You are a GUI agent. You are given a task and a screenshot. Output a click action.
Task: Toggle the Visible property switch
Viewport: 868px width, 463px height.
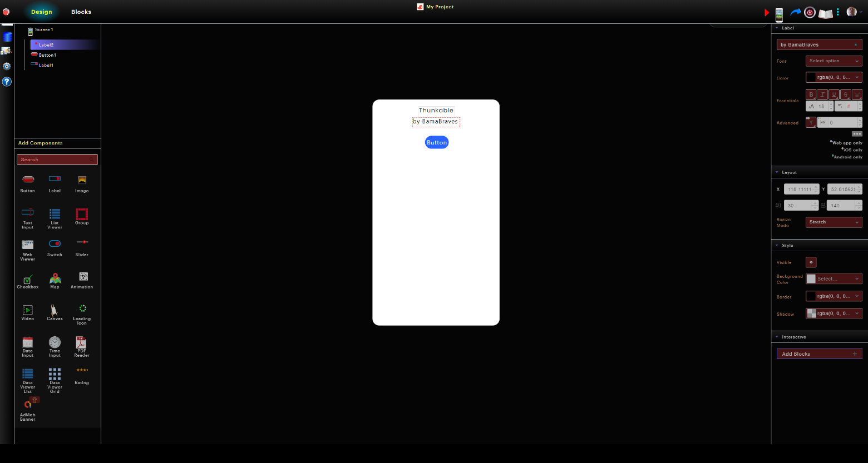[x=811, y=262]
